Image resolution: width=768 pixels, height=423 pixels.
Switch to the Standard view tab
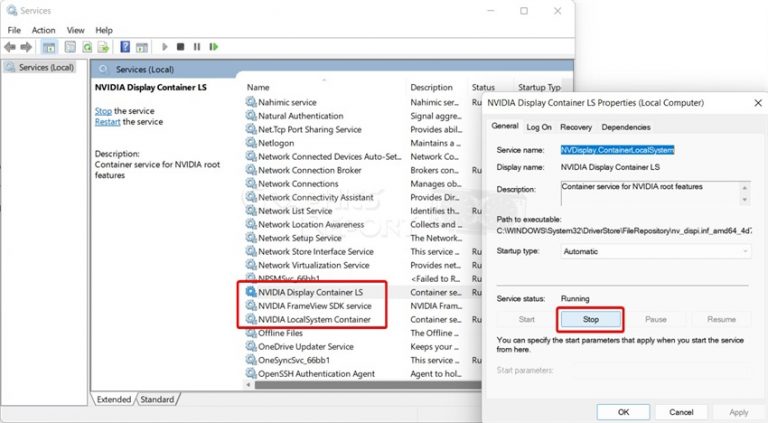tap(157, 399)
